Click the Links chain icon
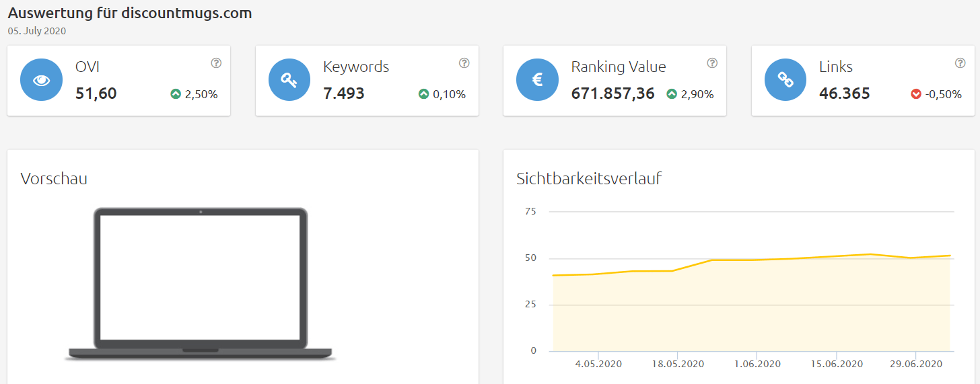This screenshot has width=980, height=384. 785,80
